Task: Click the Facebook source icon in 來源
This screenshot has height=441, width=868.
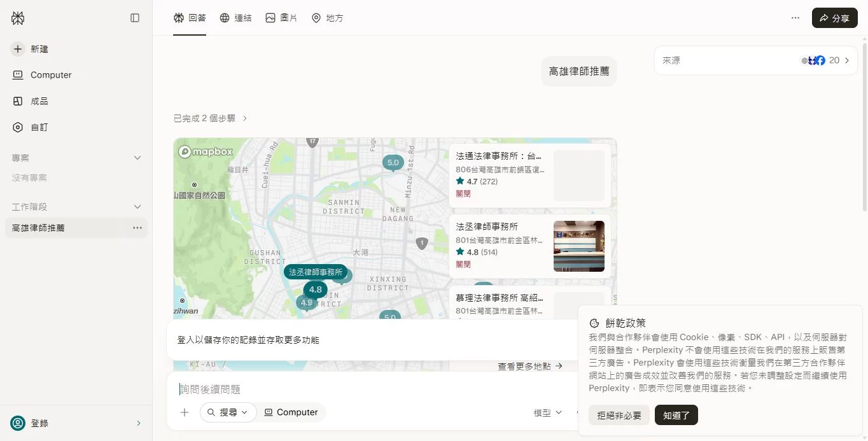Action: [820, 60]
